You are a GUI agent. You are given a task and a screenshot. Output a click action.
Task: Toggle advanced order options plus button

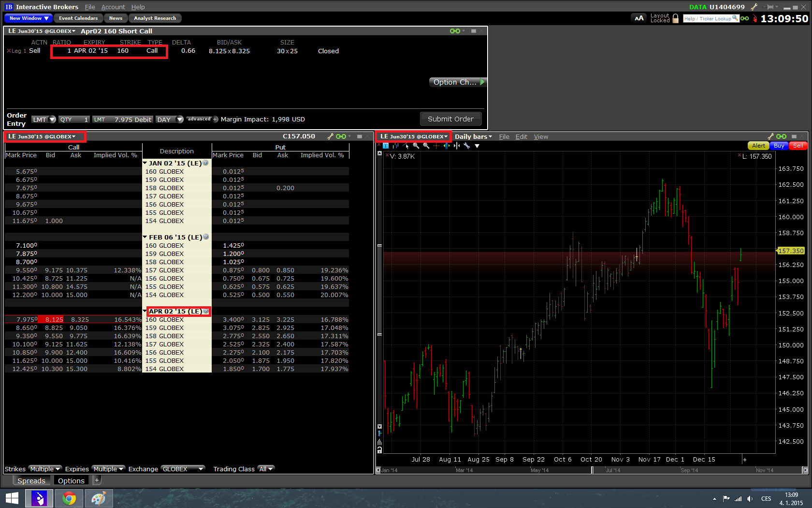(x=216, y=120)
